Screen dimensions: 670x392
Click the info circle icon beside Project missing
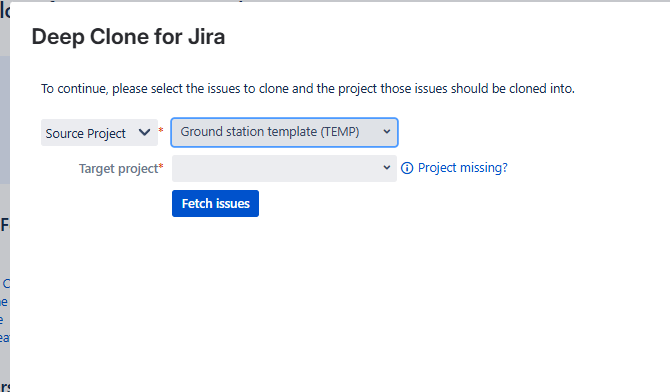407,168
